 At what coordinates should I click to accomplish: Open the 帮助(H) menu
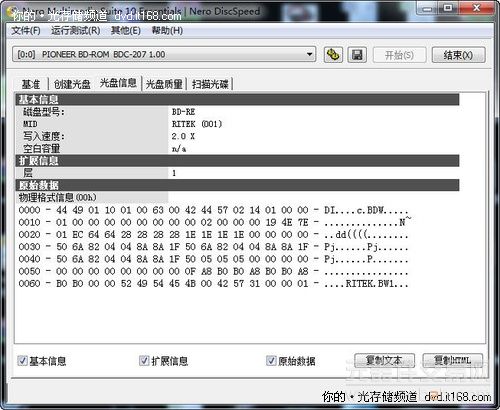[167, 31]
